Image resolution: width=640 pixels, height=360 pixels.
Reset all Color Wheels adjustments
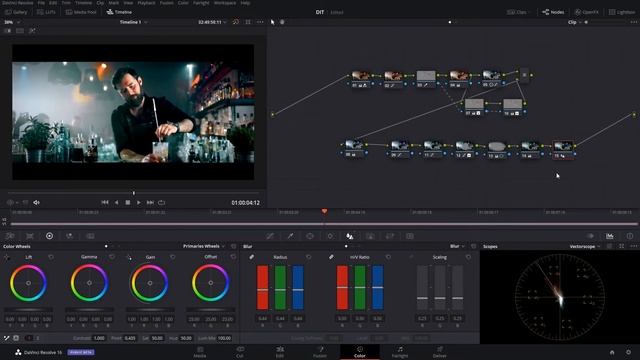[233, 246]
